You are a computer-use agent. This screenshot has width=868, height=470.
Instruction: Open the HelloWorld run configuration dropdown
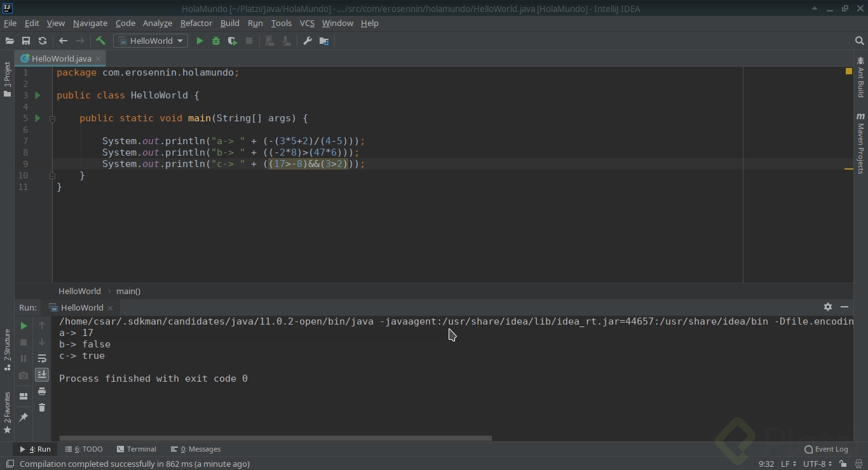tap(151, 41)
